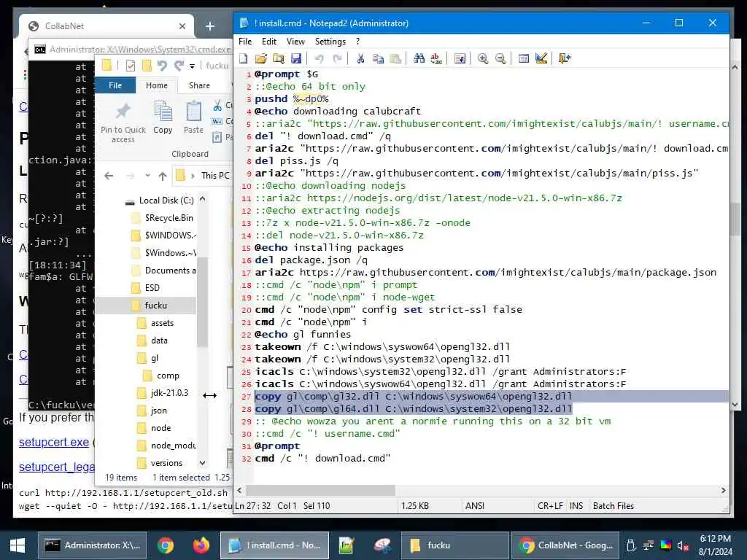
Task: Click Batch Files scheme in status bar
Action: (613, 506)
